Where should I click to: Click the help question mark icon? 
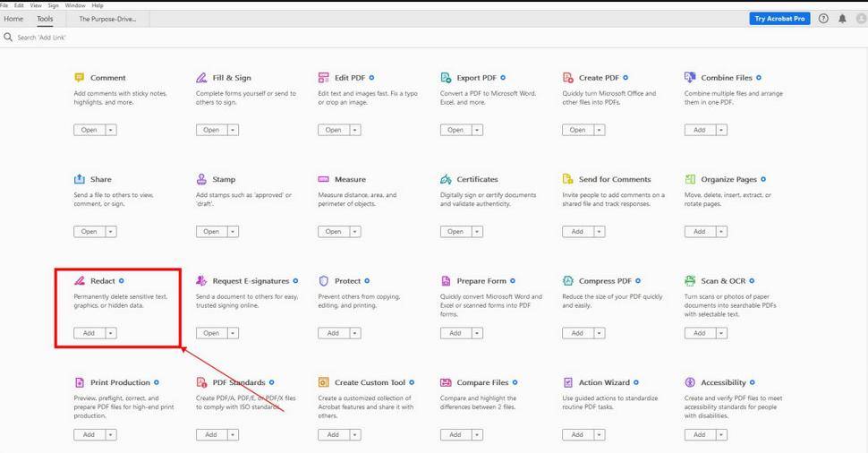point(823,19)
